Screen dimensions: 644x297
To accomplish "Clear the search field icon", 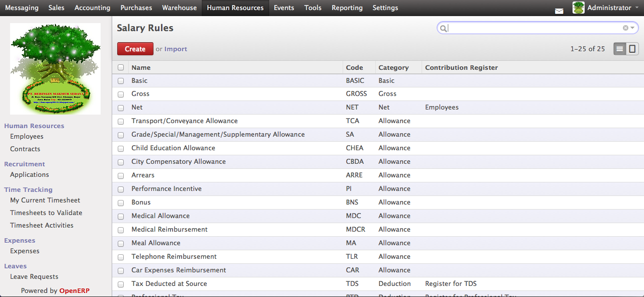I will click(625, 28).
